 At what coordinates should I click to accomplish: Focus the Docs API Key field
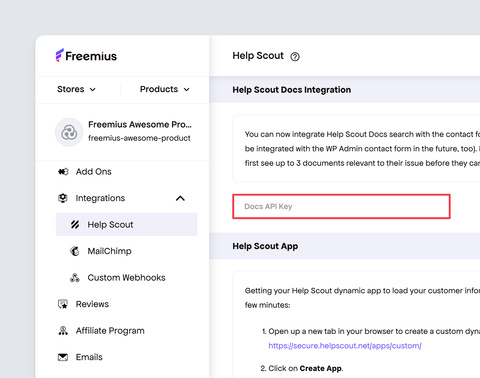[341, 207]
